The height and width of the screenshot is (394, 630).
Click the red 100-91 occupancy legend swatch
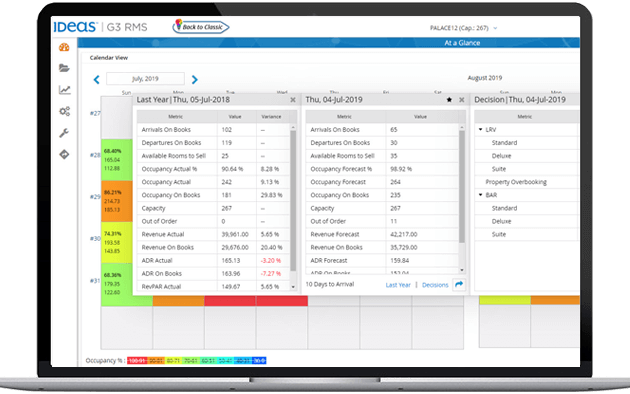pyautogui.click(x=137, y=361)
